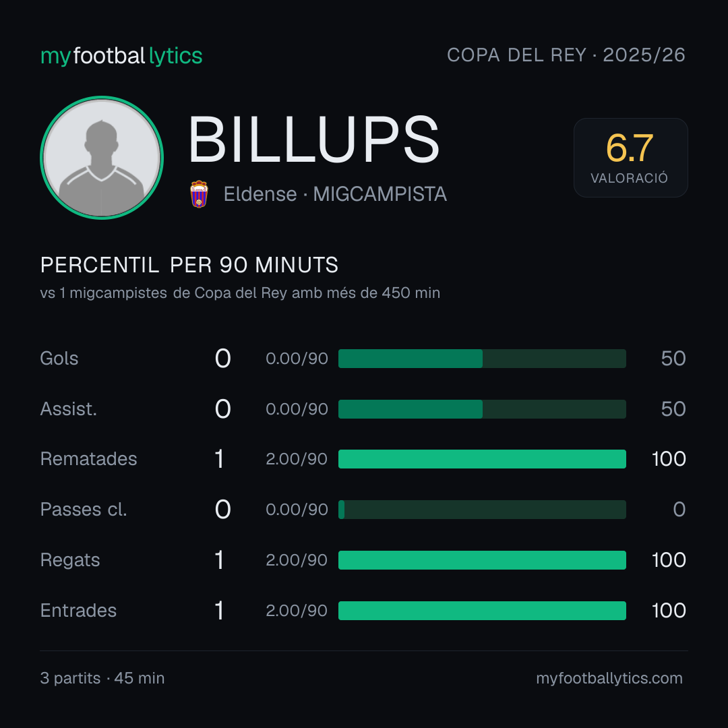
Task: Click the Entrades percentile bar
Action: coord(482,611)
